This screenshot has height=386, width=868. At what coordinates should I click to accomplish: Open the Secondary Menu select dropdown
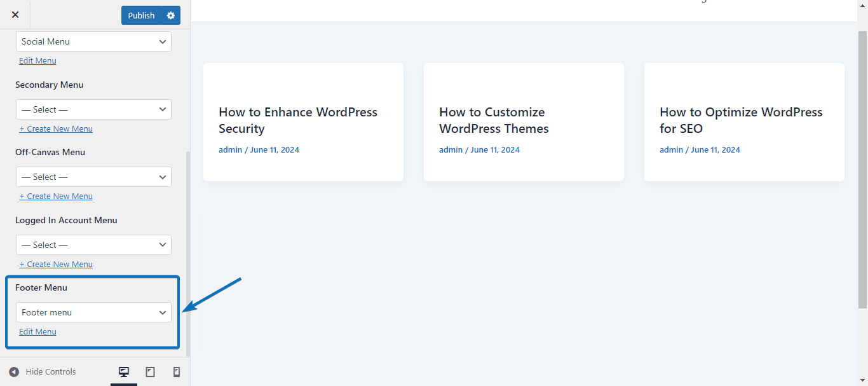(x=93, y=109)
